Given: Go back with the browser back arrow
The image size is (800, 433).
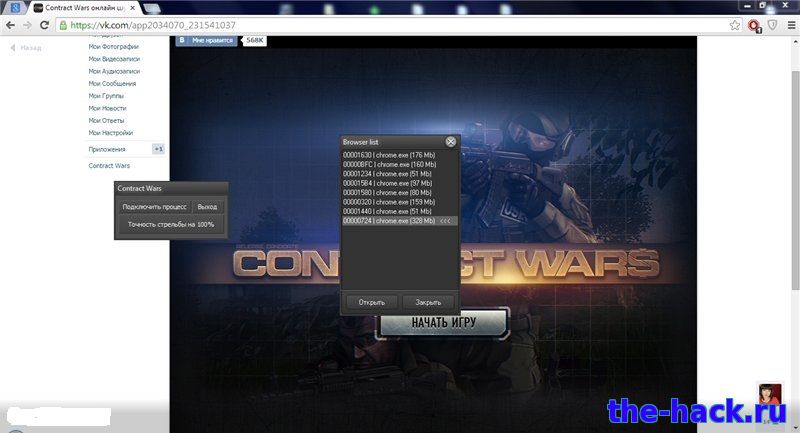Looking at the screenshot, I should 10,25.
